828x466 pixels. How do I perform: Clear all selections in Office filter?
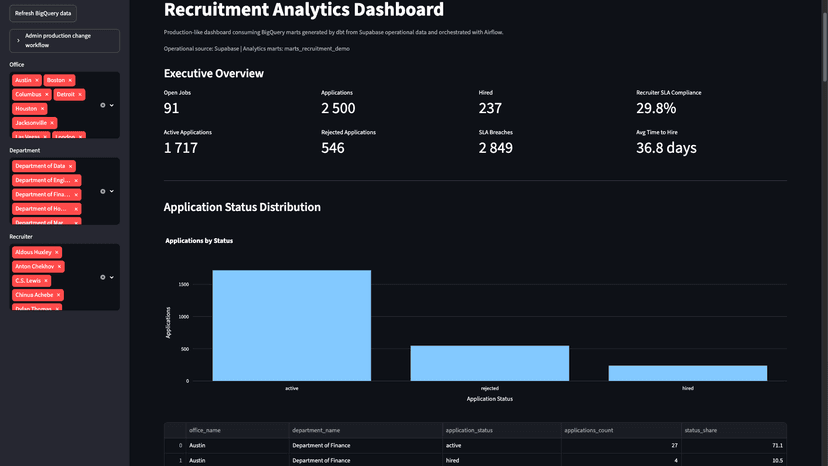102,105
